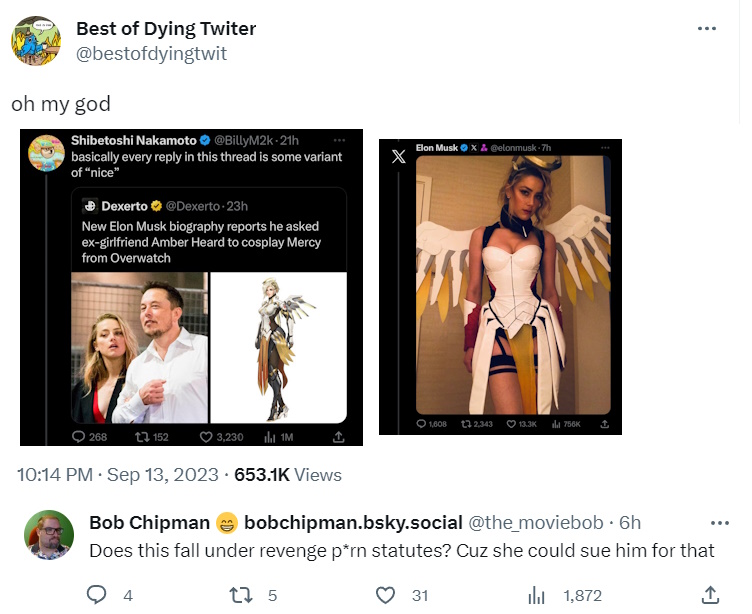Open Bob Chipman's profile avatar
The width and height of the screenshot is (752, 614).
(47, 534)
